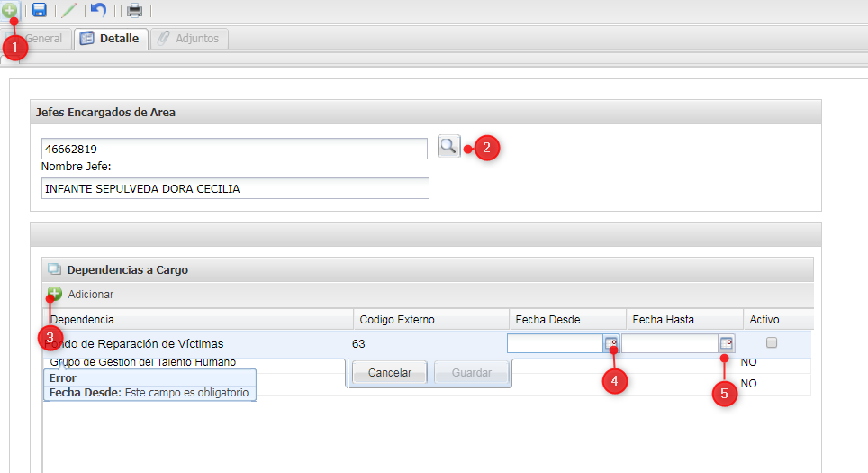Click the Nombre Jefe text field
This screenshot has height=473, width=868.
click(x=234, y=188)
